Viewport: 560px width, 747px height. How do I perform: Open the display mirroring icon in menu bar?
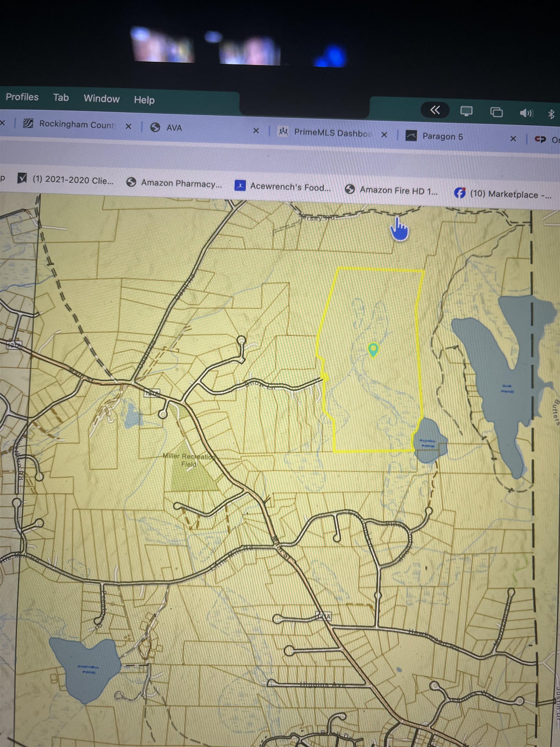tap(466, 111)
